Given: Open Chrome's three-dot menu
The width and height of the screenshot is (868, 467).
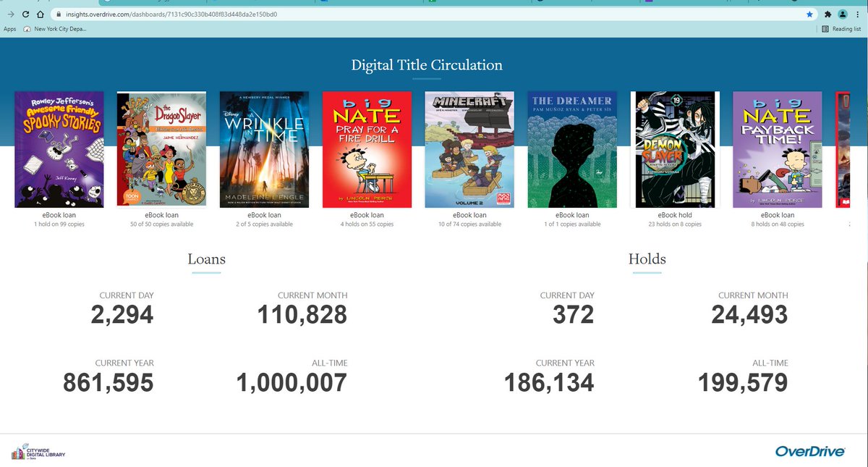Looking at the screenshot, I should 858,14.
